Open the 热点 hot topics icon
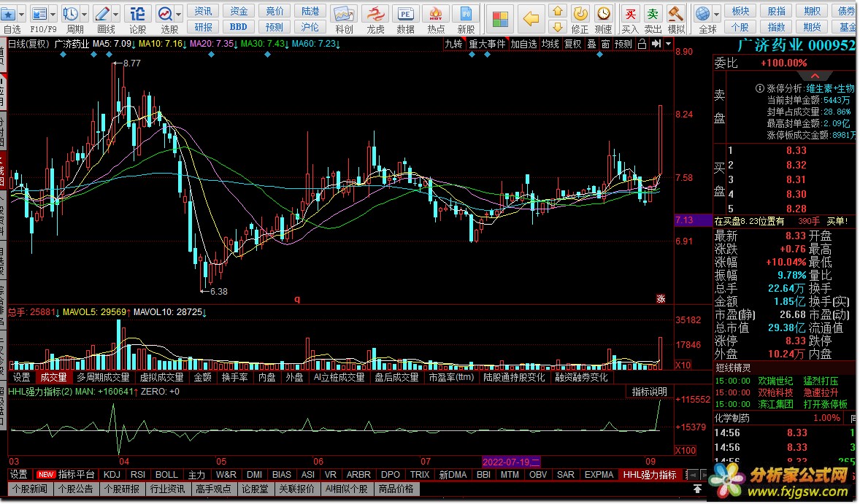Image resolution: width=860 pixels, height=504 pixels. click(x=436, y=14)
